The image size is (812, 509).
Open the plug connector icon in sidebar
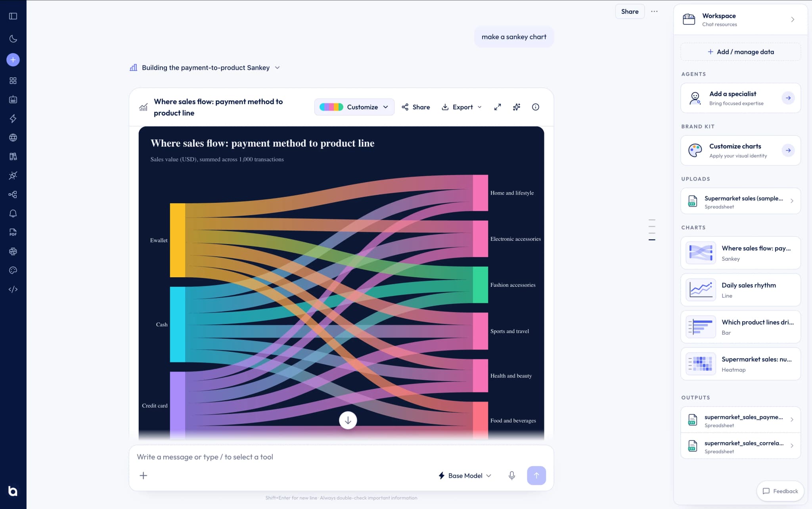(x=13, y=175)
